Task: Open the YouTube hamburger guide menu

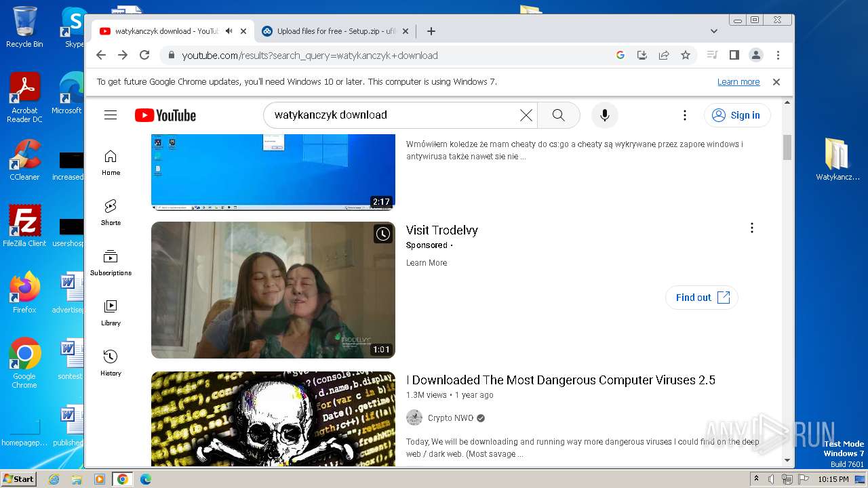Action: click(x=111, y=115)
